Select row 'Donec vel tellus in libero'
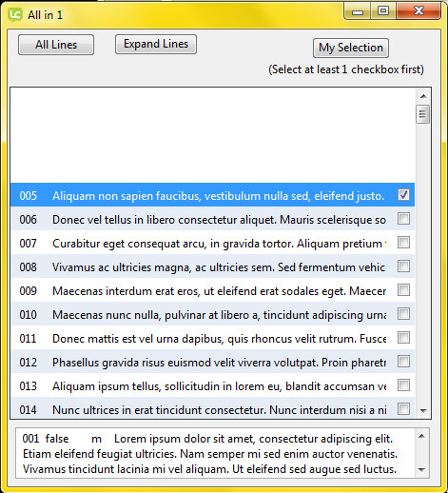 (213, 219)
